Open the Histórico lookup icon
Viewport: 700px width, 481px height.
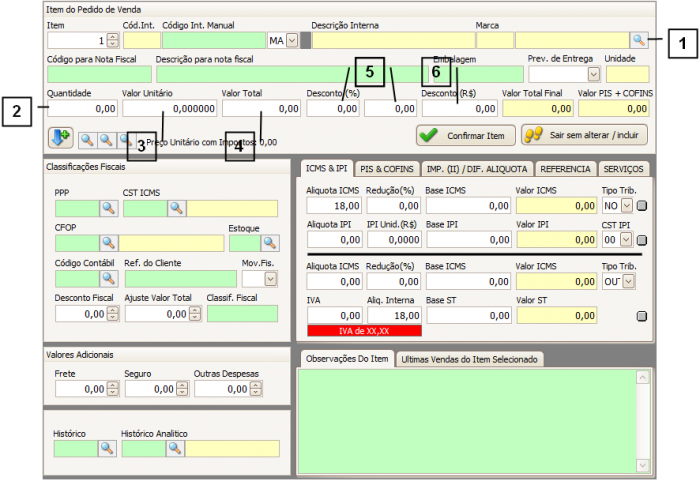tap(108, 449)
